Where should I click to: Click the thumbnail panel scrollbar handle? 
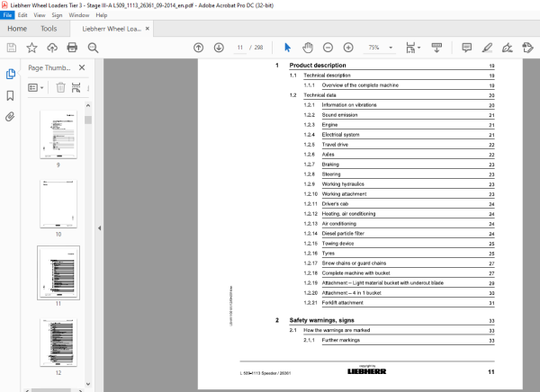[x=88, y=120]
